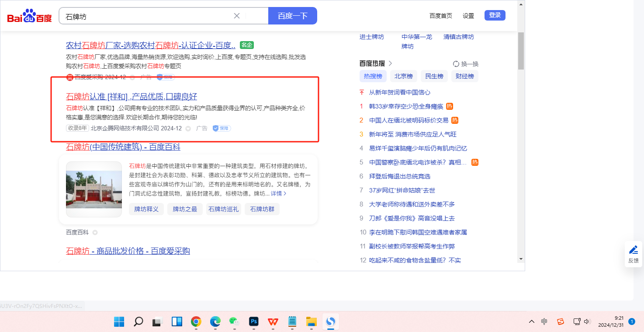Image resolution: width=644 pixels, height=332 pixels.
Task: Click the 名企 green badge
Action: [x=247, y=45]
